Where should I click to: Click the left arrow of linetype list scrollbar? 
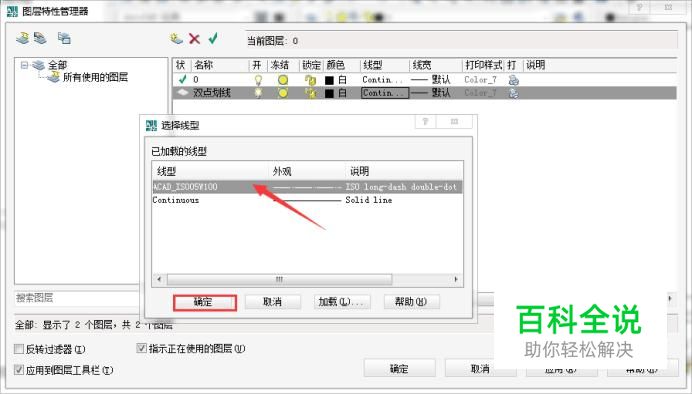159,279
